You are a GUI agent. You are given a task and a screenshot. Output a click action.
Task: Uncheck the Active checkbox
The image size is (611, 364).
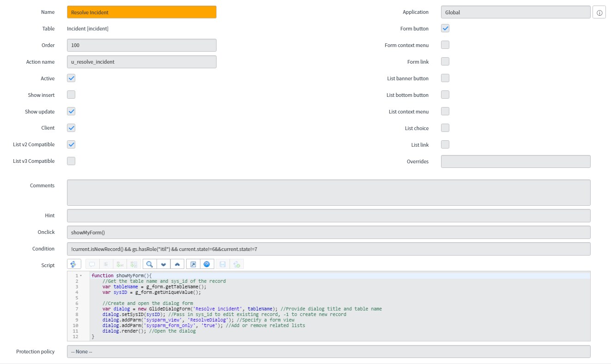click(x=71, y=78)
